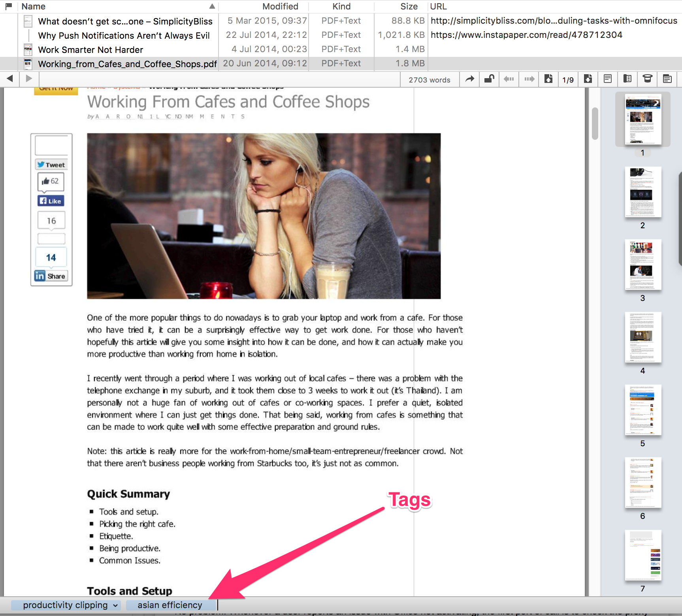Open page 2 thumbnail
682x616 pixels.
click(643, 192)
